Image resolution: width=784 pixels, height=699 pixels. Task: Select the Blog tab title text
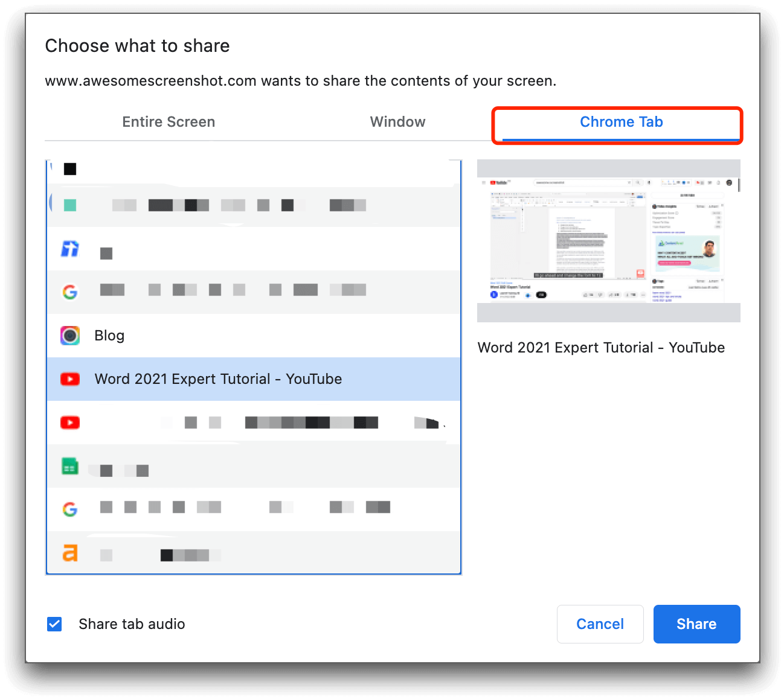(109, 336)
